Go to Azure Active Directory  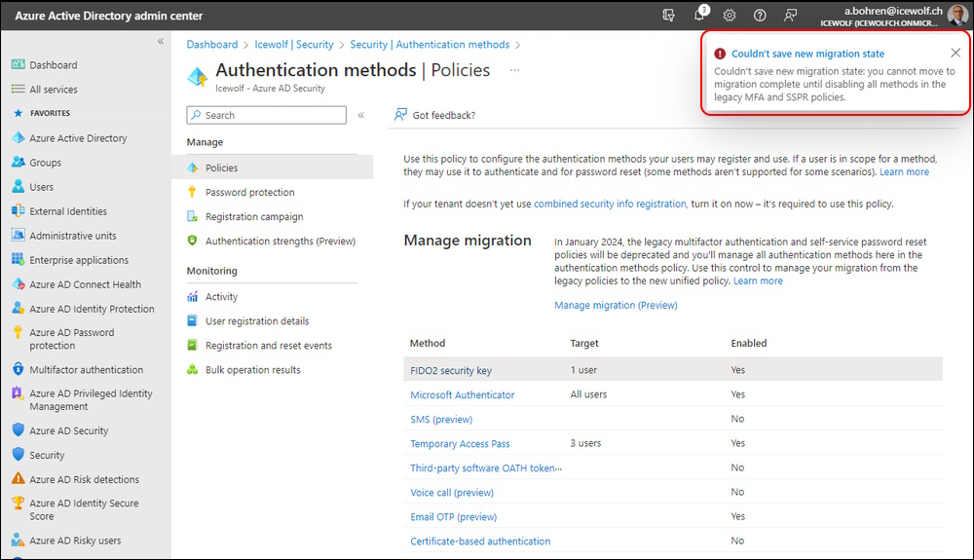coord(78,138)
